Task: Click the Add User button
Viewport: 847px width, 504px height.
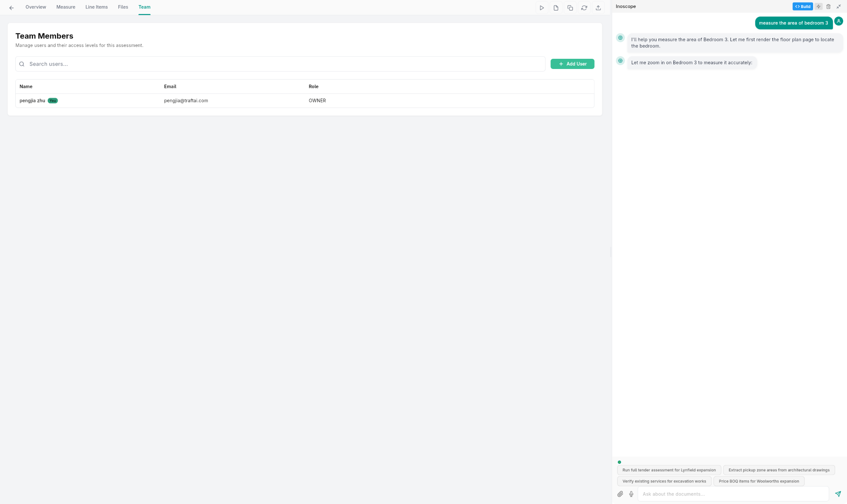Action: pyautogui.click(x=572, y=63)
